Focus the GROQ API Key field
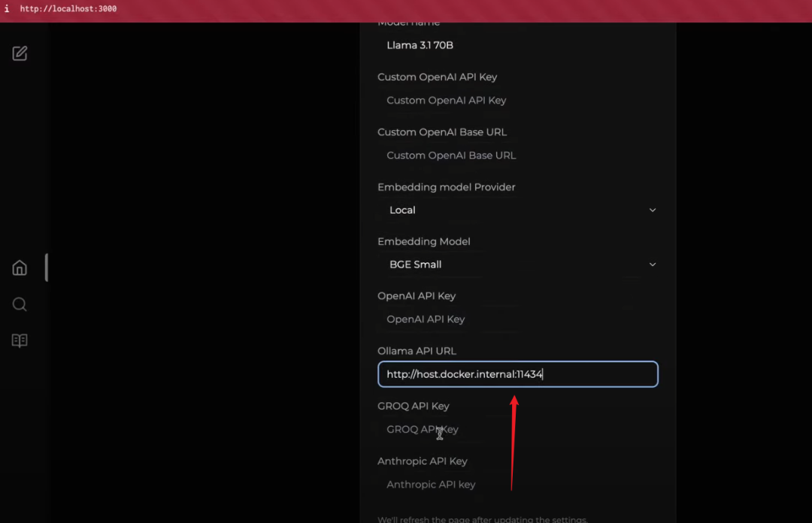The width and height of the screenshot is (812, 523). pos(517,430)
